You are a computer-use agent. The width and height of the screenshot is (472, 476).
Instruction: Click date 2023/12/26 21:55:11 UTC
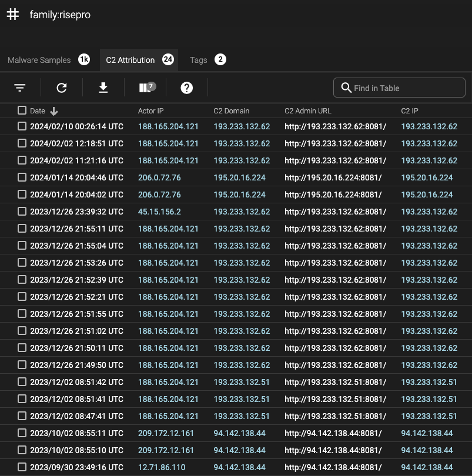tap(76, 229)
